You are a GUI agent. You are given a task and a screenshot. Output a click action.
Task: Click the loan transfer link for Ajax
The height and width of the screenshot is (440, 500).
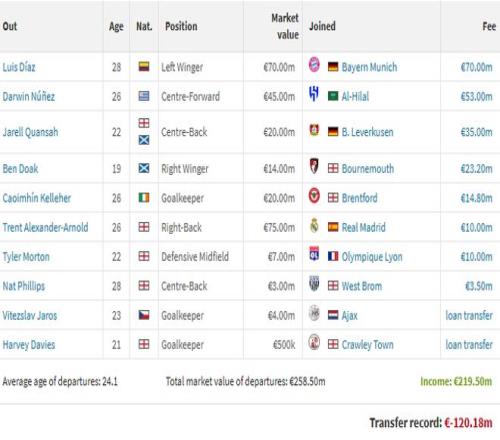coord(469,315)
